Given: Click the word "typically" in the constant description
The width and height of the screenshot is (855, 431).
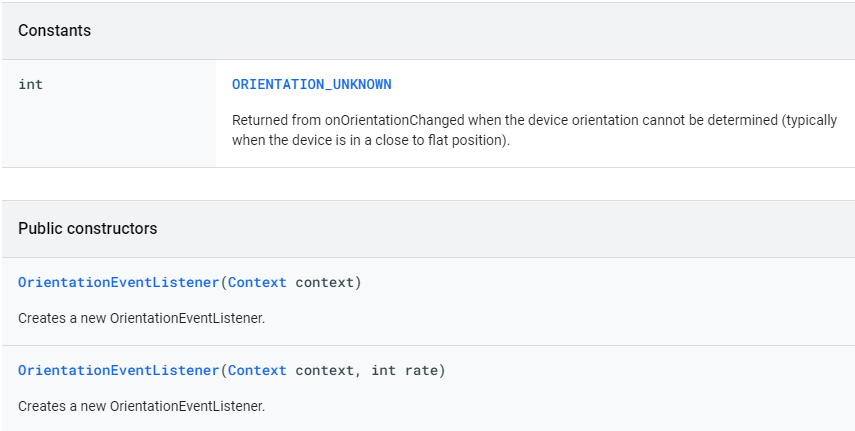Looking at the screenshot, I should [807, 120].
